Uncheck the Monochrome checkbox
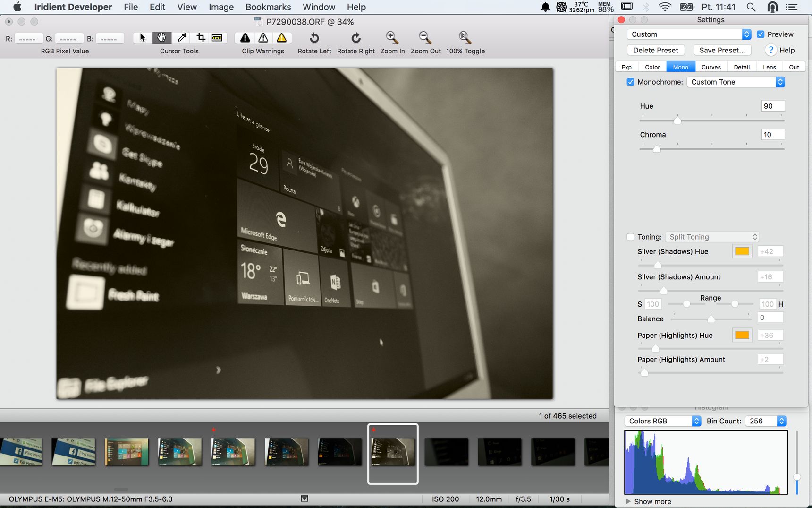 [x=630, y=82]
